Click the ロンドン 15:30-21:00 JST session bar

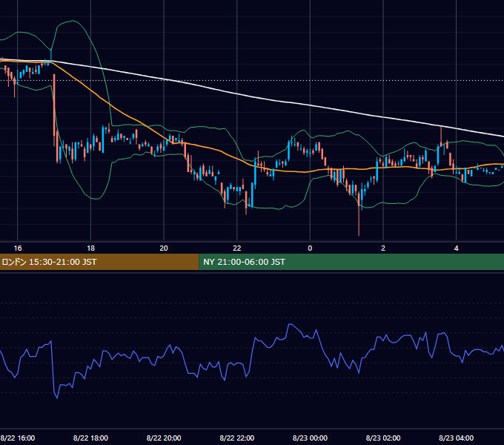tap(99, 262)
